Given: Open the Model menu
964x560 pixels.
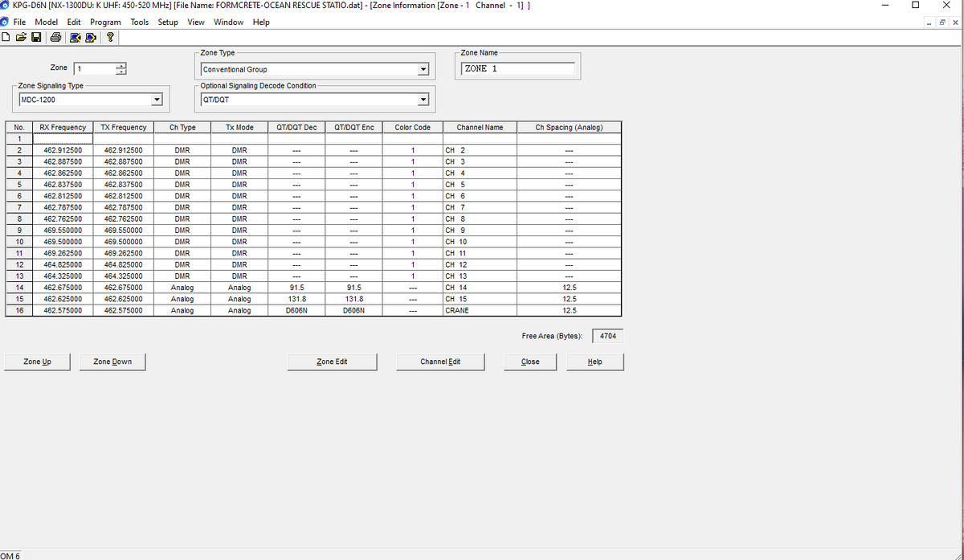Looking at the screenshot, I should [47, 22].
